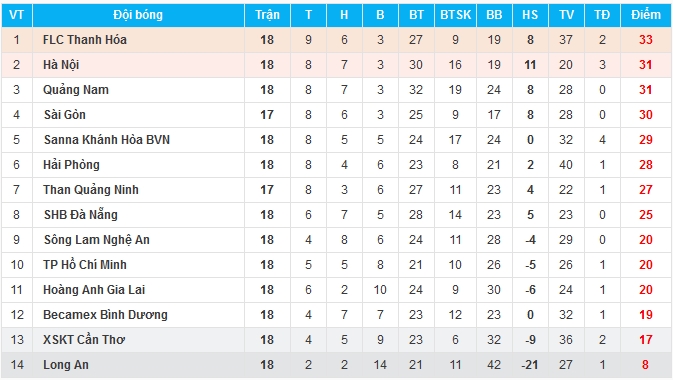
Task: Click Sông Lam Nghệ An team name
Action: (97, 240)
